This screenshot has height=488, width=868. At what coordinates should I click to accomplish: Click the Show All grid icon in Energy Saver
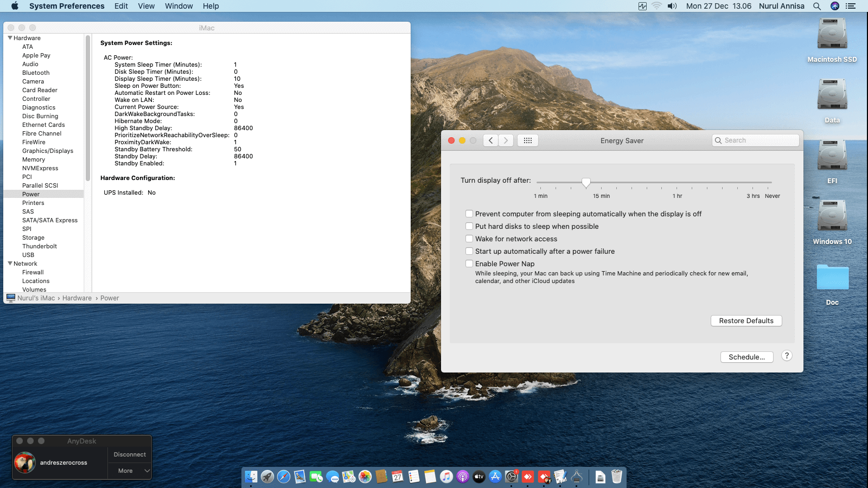(x=527, y=140)
